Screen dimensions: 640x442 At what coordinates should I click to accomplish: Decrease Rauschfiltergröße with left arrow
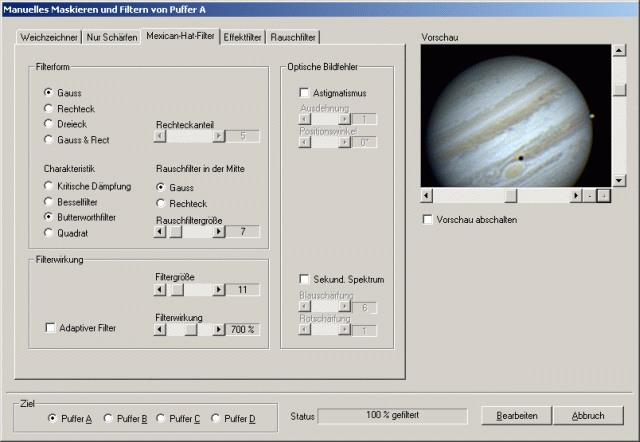tap(160, 232)
